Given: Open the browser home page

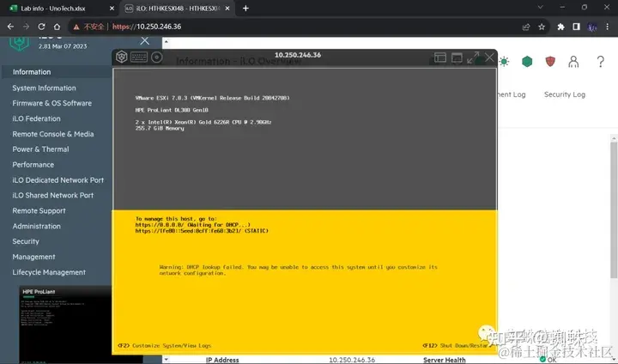Looking at the screenshot, I should (57, 27).
